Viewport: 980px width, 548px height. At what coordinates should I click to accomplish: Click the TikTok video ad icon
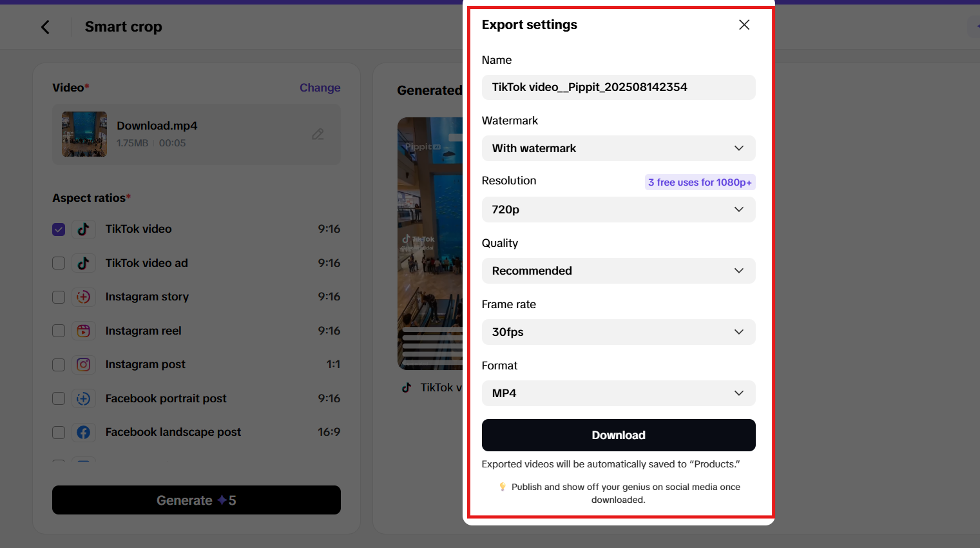pyautogui.click(x=84, y=263)
